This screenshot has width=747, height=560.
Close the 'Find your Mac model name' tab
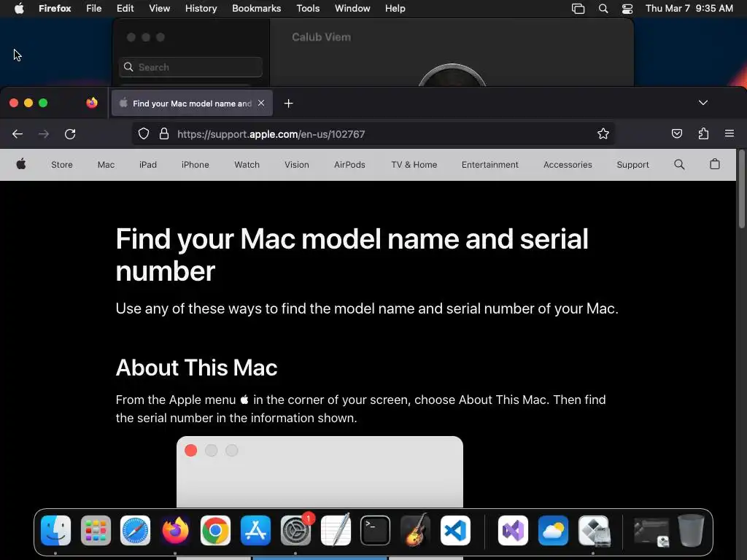pos(261,103)
